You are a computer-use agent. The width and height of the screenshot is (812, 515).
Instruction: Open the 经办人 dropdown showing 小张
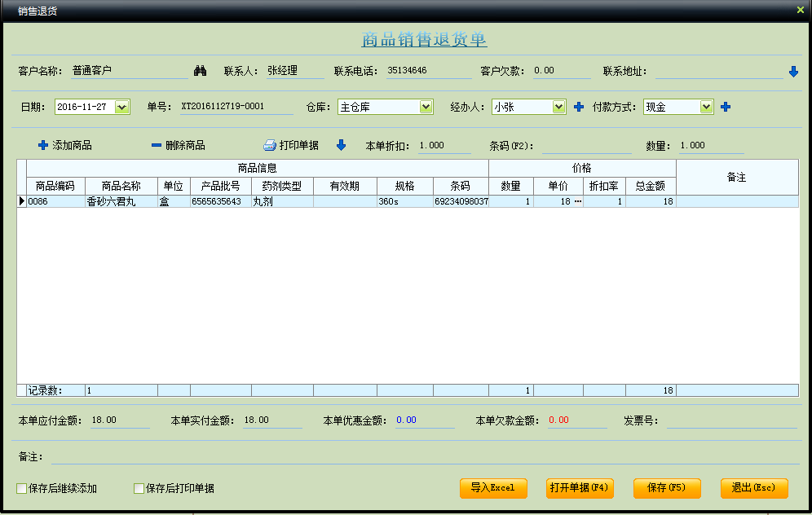click(558, 107)
